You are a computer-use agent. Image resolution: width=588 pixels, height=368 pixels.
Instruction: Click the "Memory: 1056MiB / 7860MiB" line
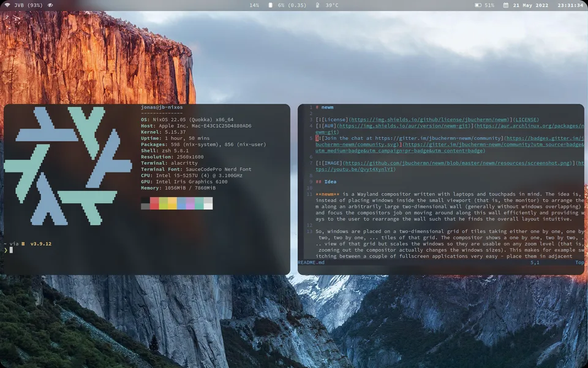tap(178, 188)
